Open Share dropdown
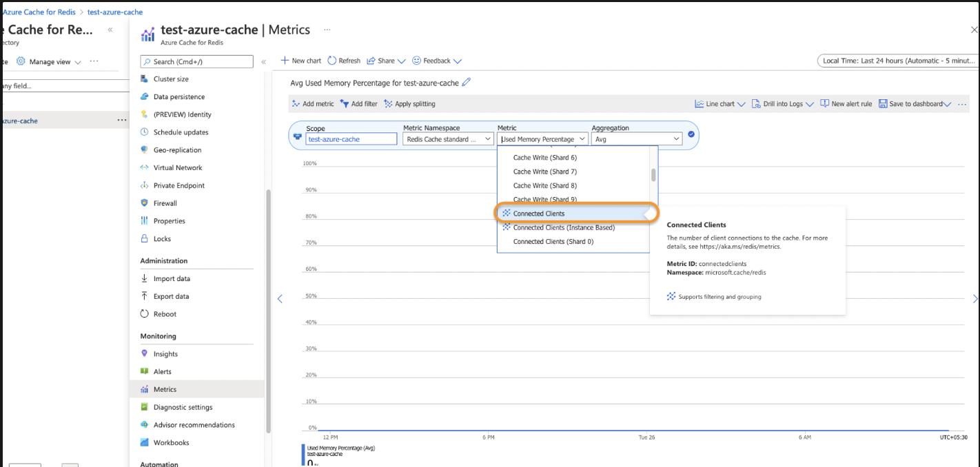 [386, 61]
